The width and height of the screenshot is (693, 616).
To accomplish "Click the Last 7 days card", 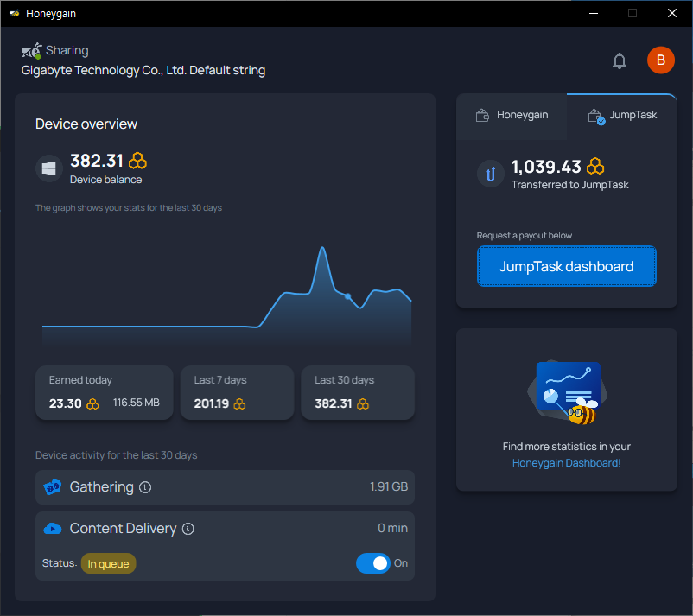I will coord(238,392).
